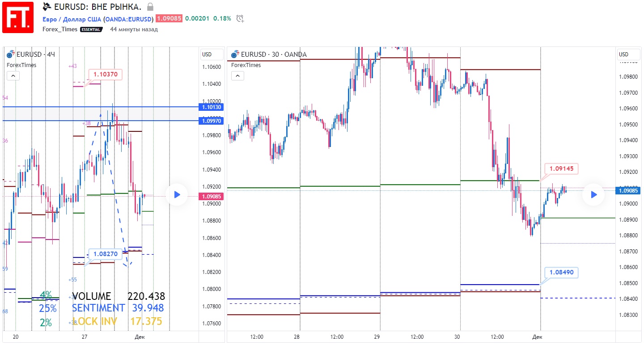This screenshot has width=644, height=345.
Task: Click the lock icon next to idea title
Action: click(x=150, y=7)
